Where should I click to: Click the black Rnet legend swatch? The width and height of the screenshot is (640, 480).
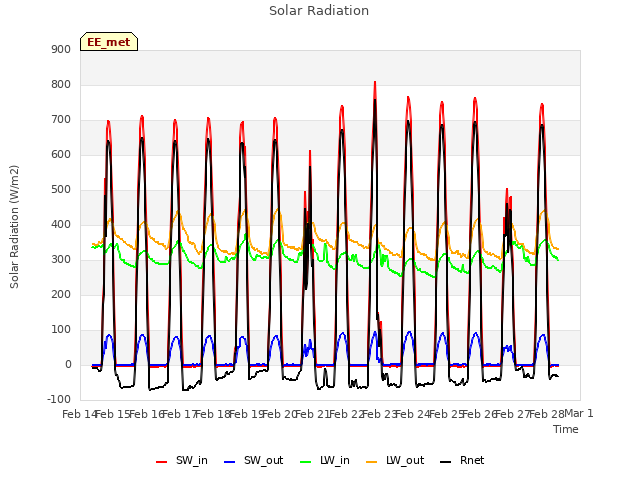446,462
